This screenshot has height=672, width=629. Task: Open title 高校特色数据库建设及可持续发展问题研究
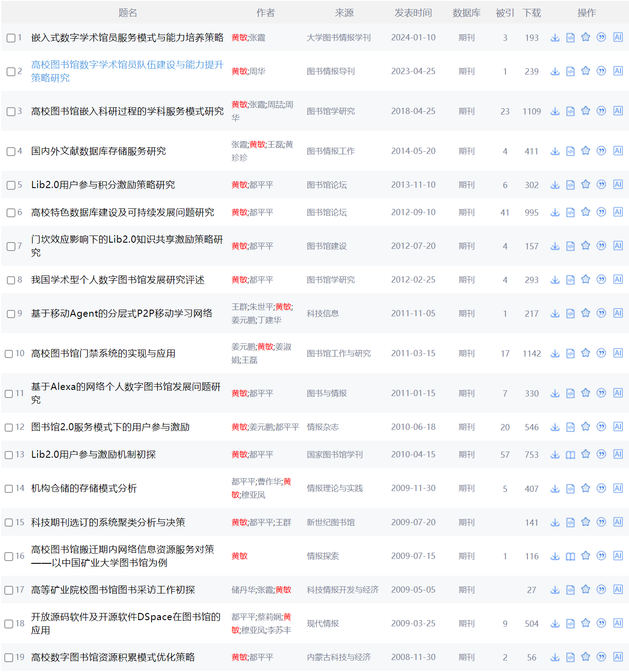[x=122, y=212]
